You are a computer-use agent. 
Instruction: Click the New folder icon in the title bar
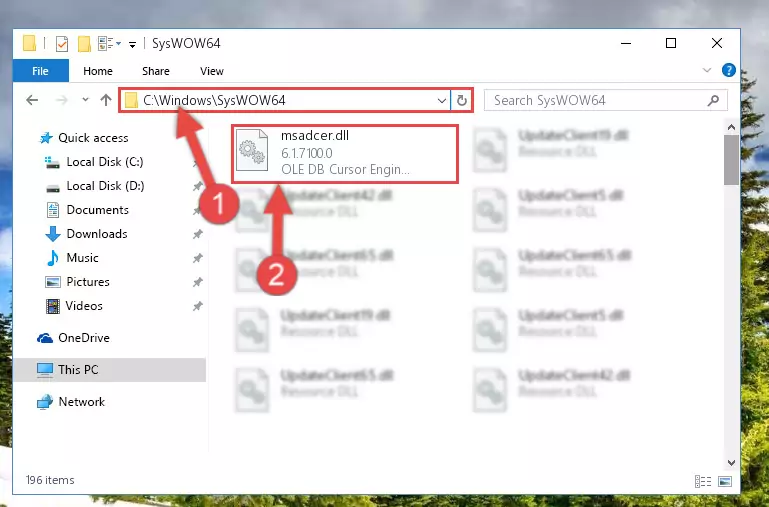click(x=84, y=44)
